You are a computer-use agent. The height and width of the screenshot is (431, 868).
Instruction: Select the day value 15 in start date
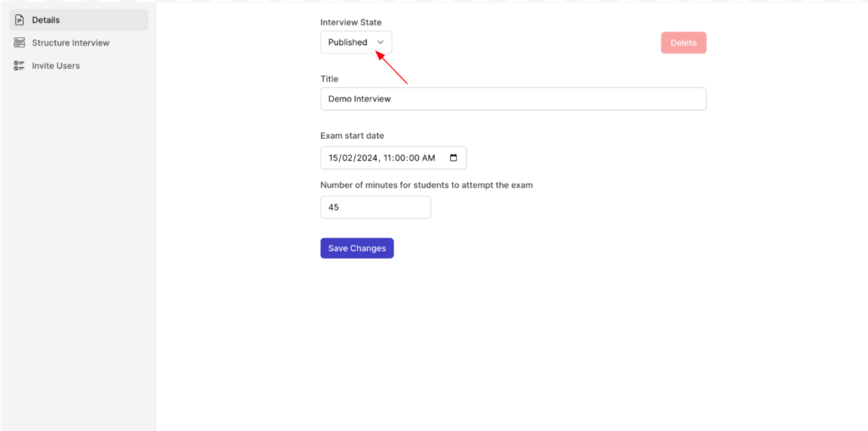[x=333, y=157]
